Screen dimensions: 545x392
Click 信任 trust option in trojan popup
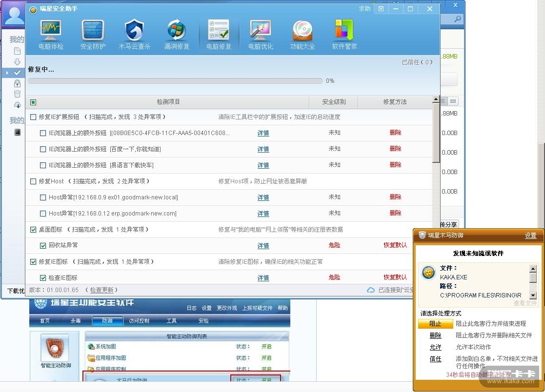436,359
